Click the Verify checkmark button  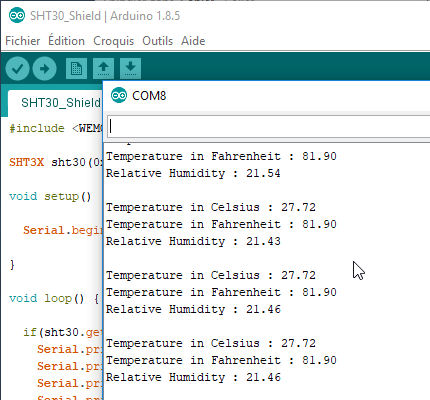coord(17,69)
